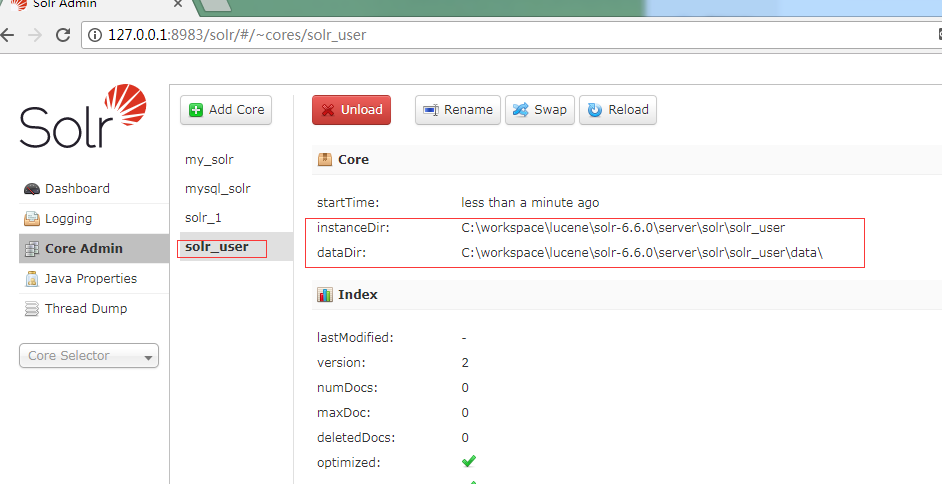Viewport: 942px width, 484px height.
Task: Click the Rename button's icon
Action: click(x=431, y=110)
